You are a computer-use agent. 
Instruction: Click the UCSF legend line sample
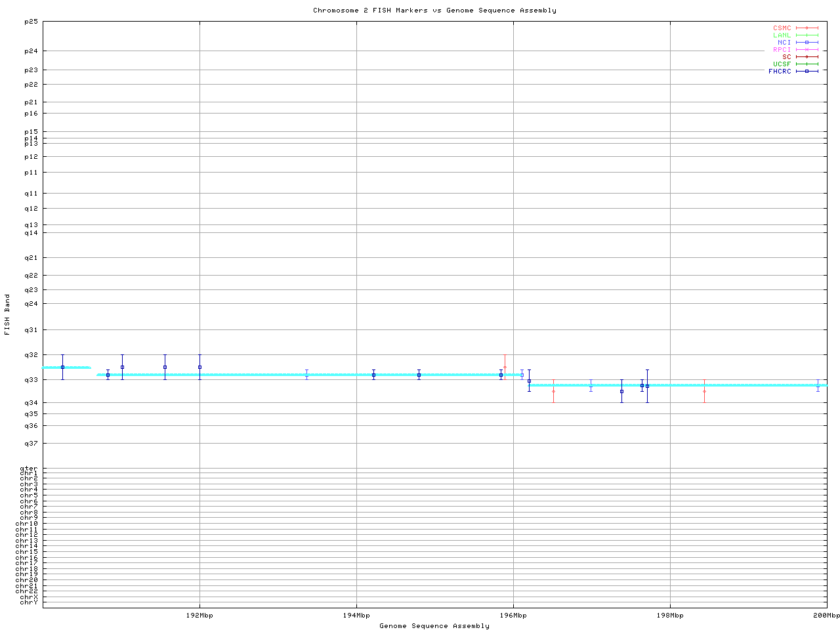coord(807,64)
